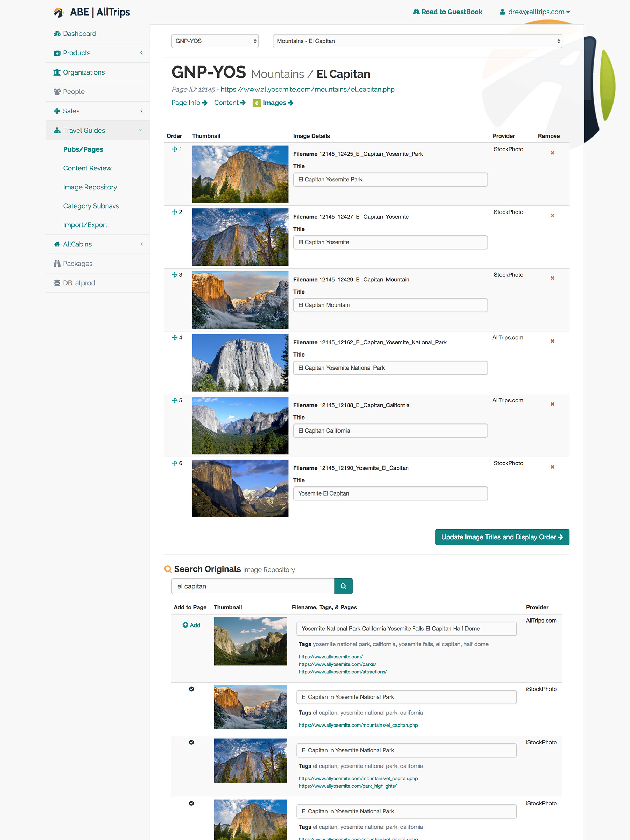Open the Mountains - El Capitan page dropdown
Image resolution: width=630 pixels, height=840 pixels.
[417, 41]
